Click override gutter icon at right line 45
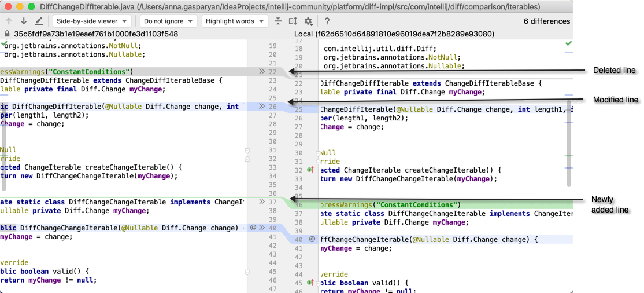The height and width of the screenshot is (293, 644). click(310, 283)
